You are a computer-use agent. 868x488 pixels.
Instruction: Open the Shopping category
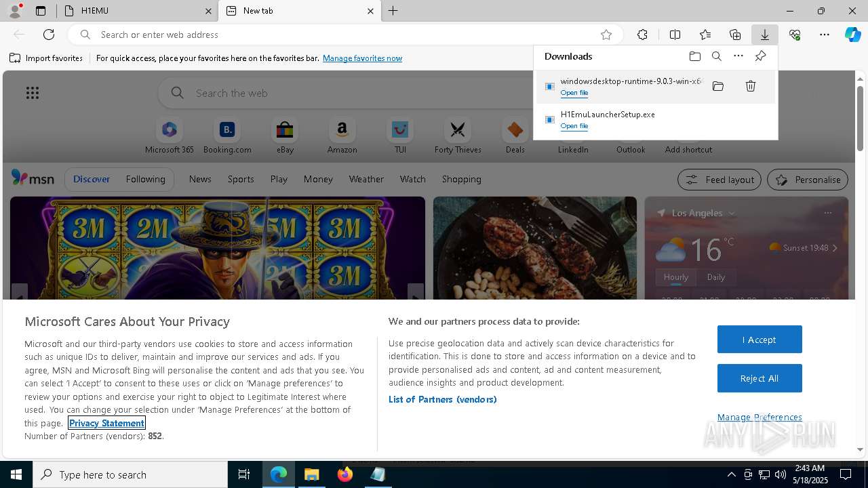(x=462, y=180)
